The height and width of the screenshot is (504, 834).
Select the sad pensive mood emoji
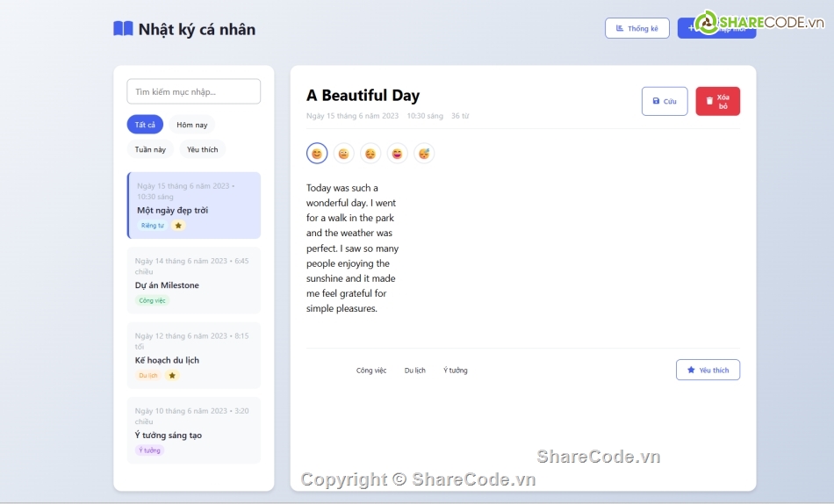tap(370, 154)
